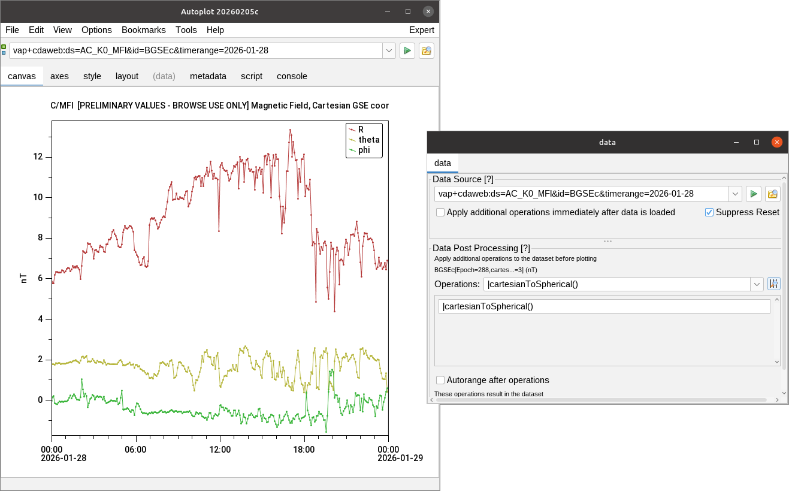Expand the Data Source URI dropdown
Screen dimensions: 789x491
pos(736,194)
